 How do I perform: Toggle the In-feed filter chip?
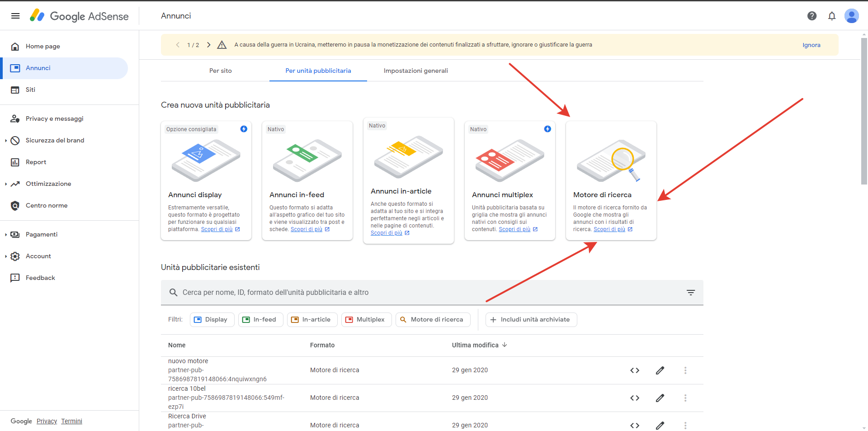coord(260,320)
